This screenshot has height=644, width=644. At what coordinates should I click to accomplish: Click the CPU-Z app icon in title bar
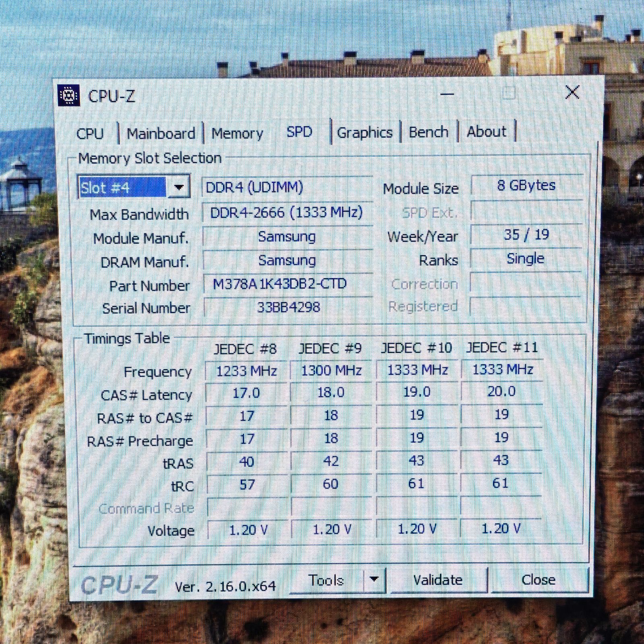pos(69,95)
